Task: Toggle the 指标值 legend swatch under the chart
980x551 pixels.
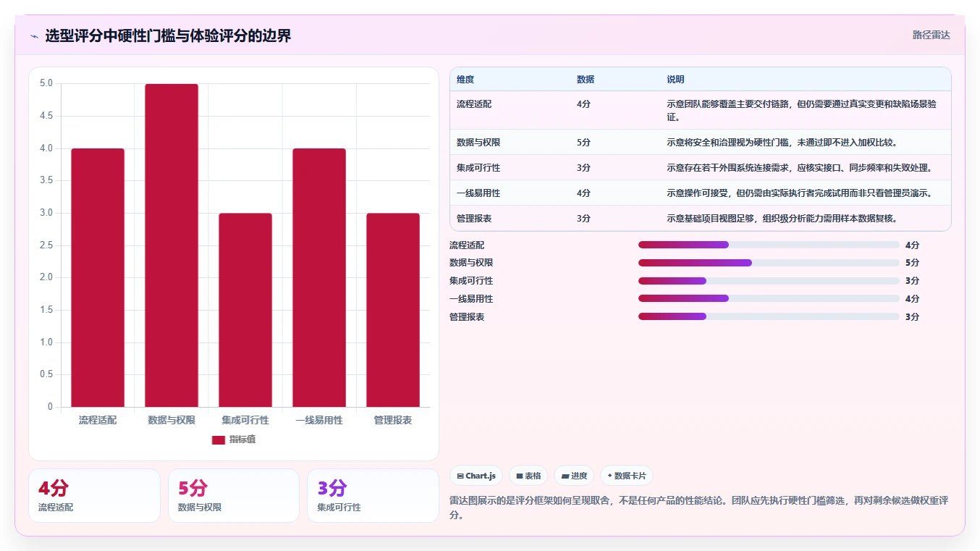Action: (x=219, y=439)
